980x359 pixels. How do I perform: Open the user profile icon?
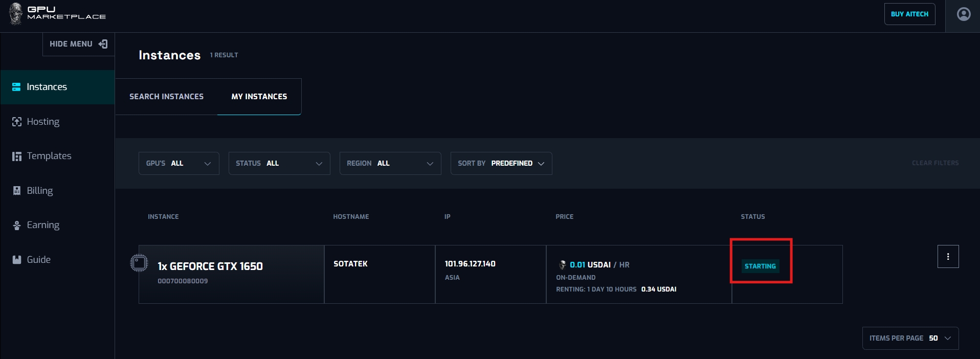pyautogui.click(x=963, y=14)
